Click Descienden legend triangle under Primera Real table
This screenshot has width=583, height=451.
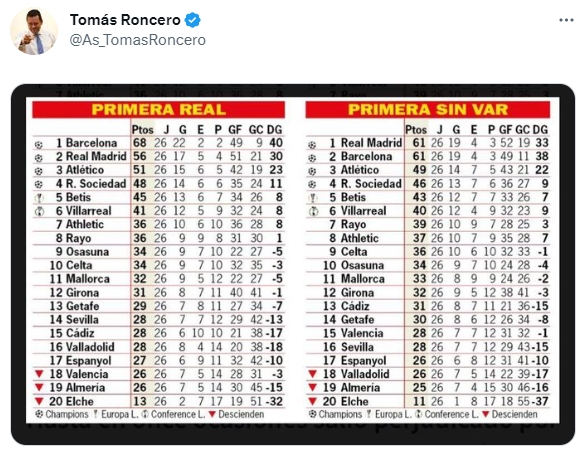tap(212, 414)
